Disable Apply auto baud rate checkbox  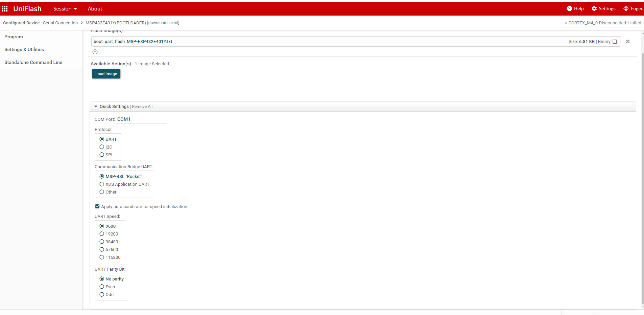(x=97, y=206)
